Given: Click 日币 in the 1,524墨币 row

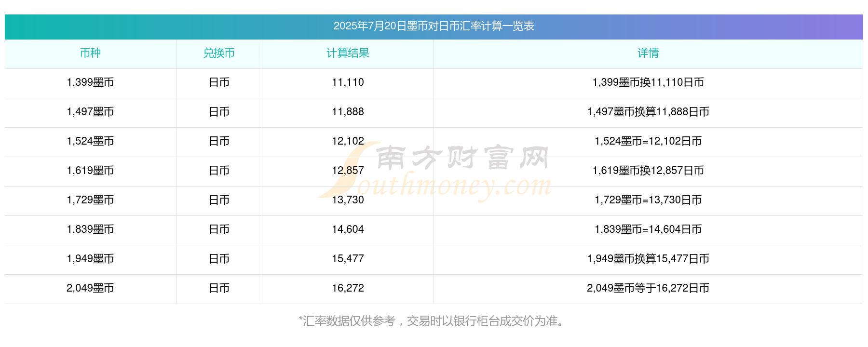Looking at the screenshot, I should click(x=219, y=141).
